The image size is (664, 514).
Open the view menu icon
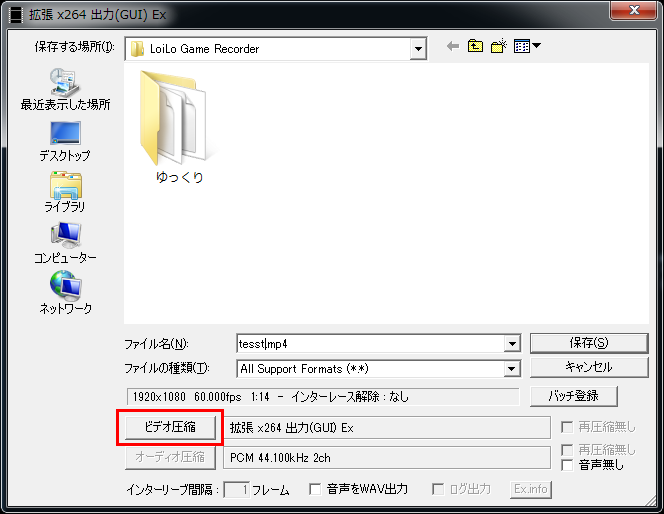526,46
